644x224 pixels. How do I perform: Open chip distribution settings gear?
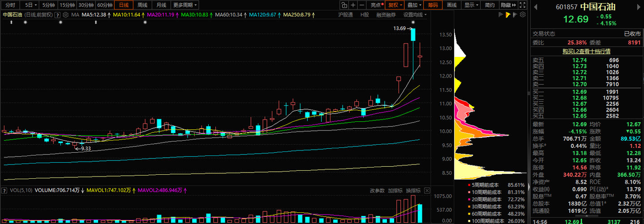click(522, 15)
